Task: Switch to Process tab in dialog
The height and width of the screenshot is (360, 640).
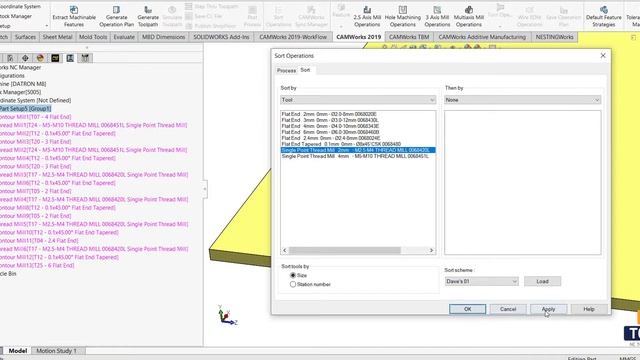Action: click(287, 71)
